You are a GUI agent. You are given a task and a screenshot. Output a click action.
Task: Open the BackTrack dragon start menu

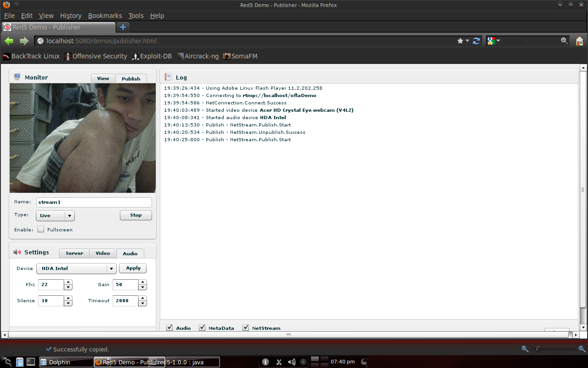click(6, 362)
